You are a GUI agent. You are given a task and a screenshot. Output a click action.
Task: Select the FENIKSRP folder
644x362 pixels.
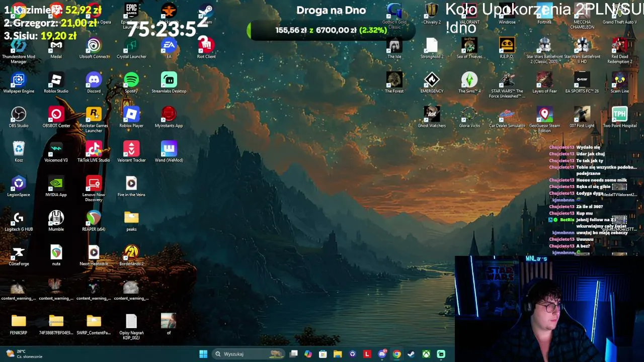pos(19,325)
